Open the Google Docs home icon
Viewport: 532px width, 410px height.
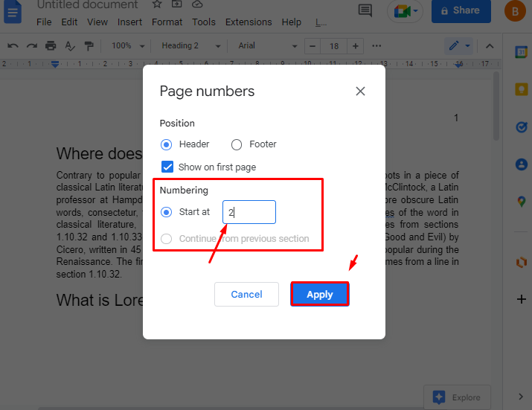coord(13,12)
